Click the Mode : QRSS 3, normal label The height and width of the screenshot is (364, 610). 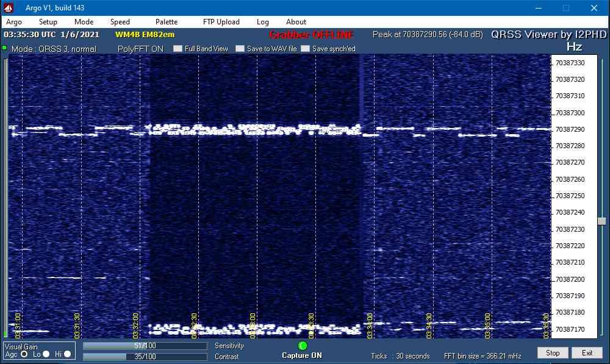(54, 49)
